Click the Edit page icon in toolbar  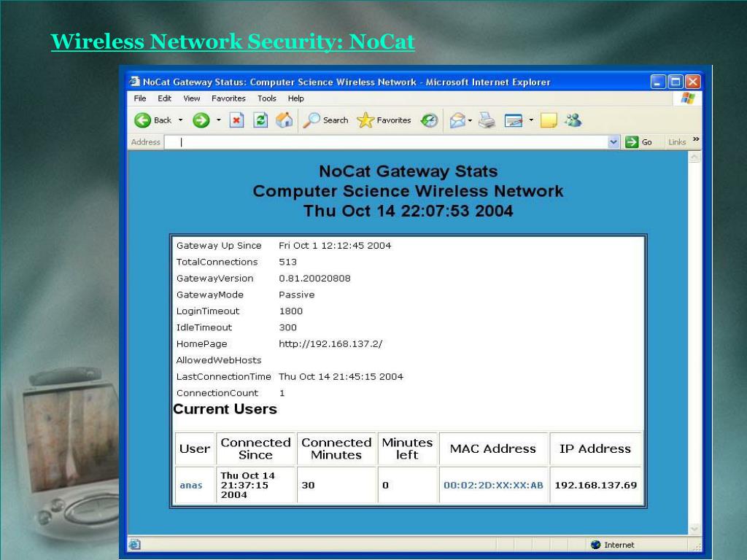(514, 120)
